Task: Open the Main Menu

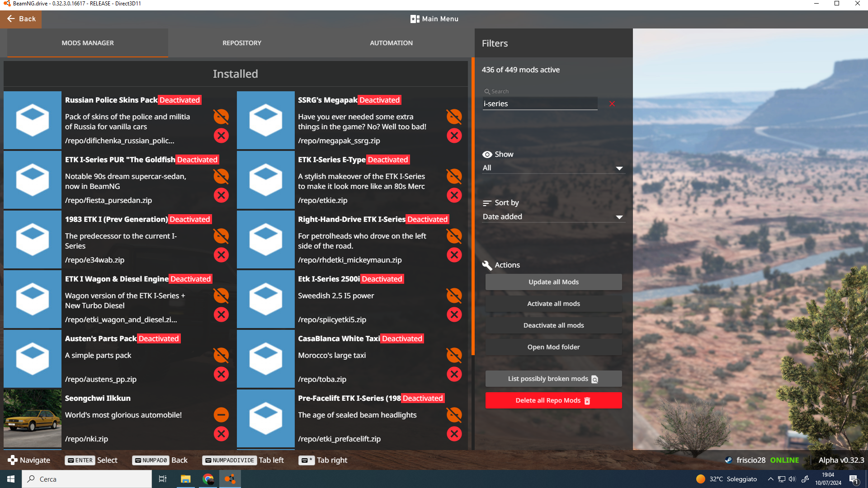Action: [434, 19]
